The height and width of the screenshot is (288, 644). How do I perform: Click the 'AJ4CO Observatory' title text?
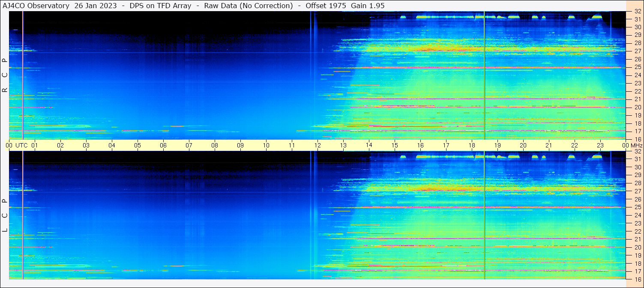pos(36,6)
